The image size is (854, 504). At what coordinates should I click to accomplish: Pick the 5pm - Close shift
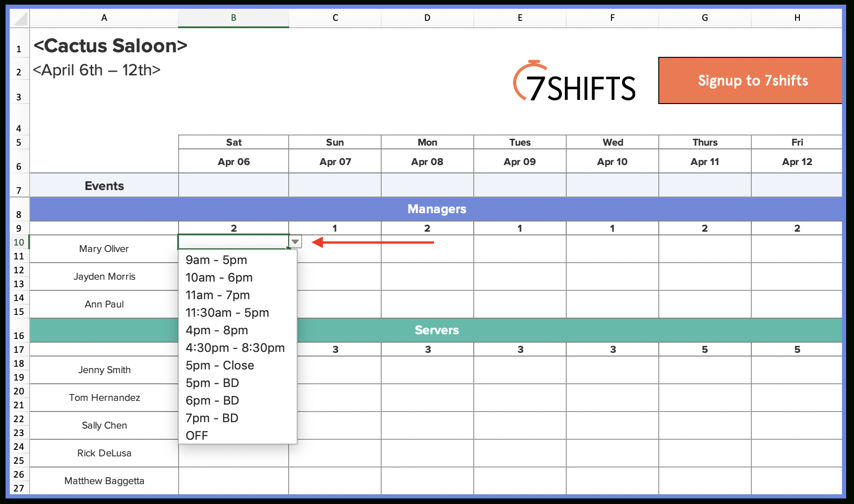point(237,365)
